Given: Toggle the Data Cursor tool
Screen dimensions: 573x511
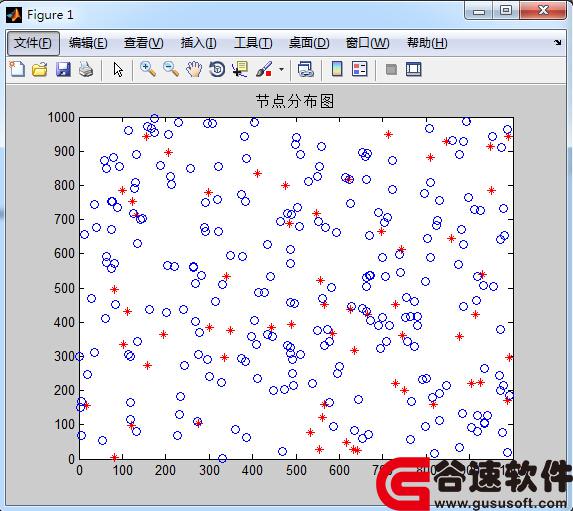Looking at the screenshot, I should pos(240,69).
